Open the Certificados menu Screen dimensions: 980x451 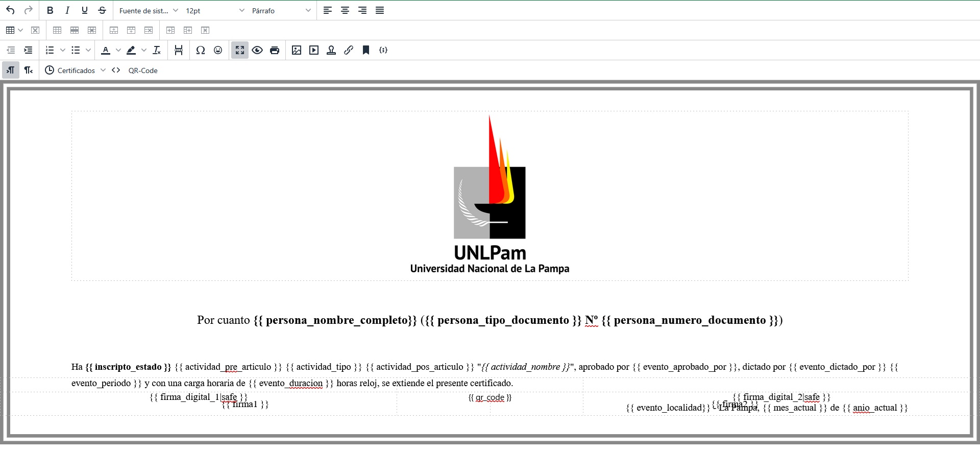75,70
